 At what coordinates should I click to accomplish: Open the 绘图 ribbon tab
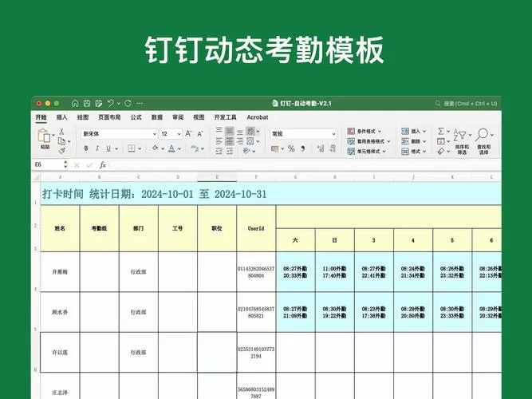(83, 117)
